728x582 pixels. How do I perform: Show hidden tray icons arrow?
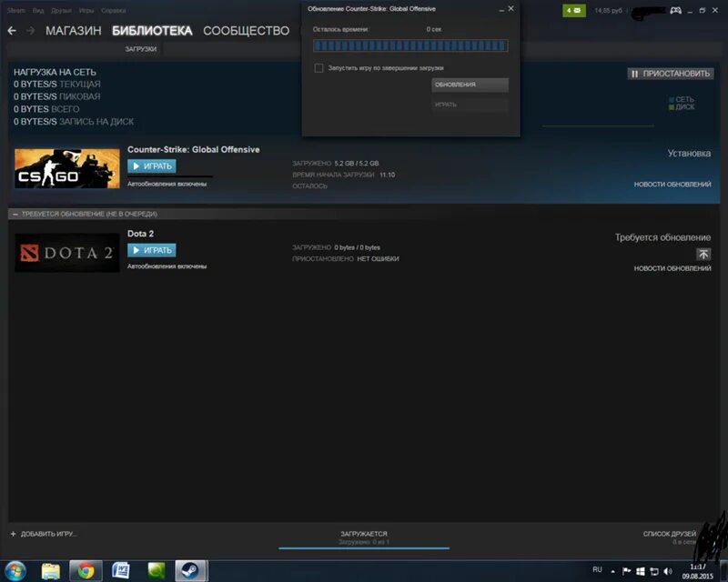tap(612, 572)
